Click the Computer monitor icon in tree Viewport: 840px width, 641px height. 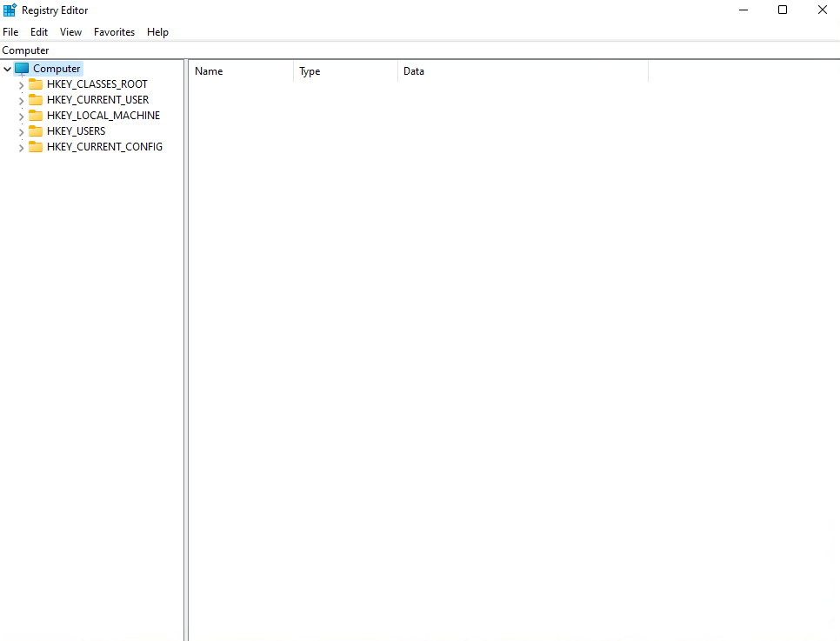click(22, 69)
